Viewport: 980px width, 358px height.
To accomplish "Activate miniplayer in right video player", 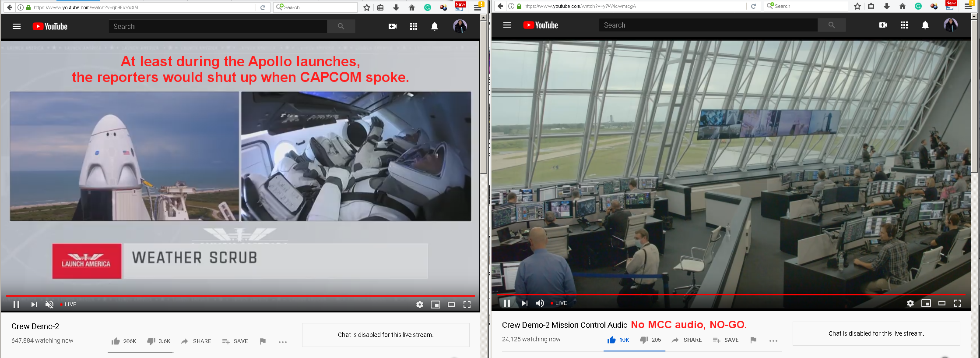I will click(x=926, y=303).
